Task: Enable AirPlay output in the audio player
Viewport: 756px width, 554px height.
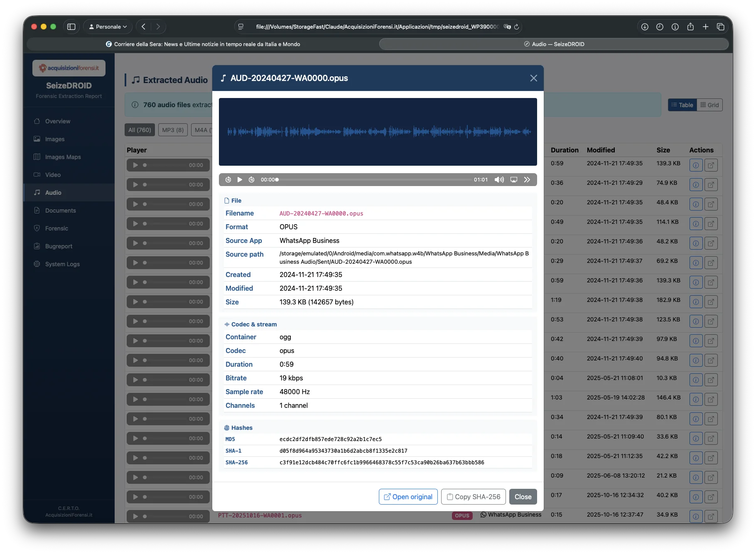Action: click(514, 179)
